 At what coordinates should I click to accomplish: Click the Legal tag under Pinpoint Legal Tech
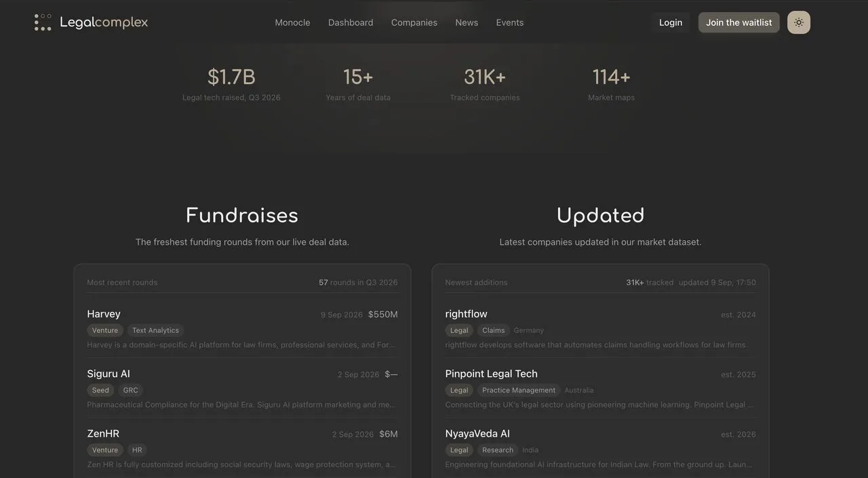tap(459, 390)
